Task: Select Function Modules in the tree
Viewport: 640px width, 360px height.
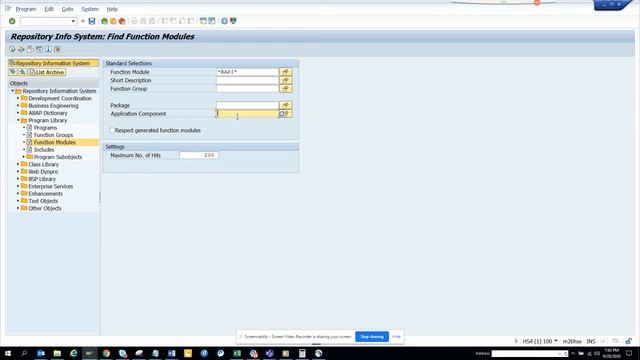Action: [x=55, y=142]
